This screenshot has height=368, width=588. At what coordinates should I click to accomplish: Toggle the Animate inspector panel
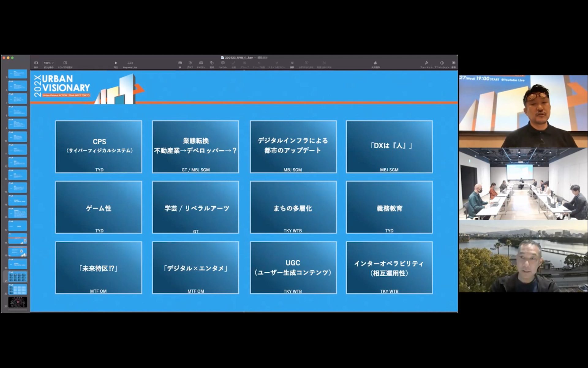(442, 63)
